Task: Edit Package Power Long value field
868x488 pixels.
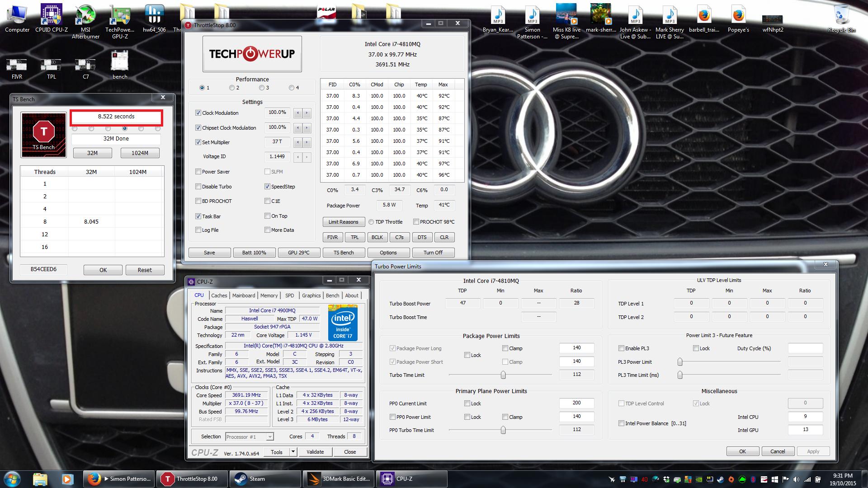Action: click(x=576, y=348)
